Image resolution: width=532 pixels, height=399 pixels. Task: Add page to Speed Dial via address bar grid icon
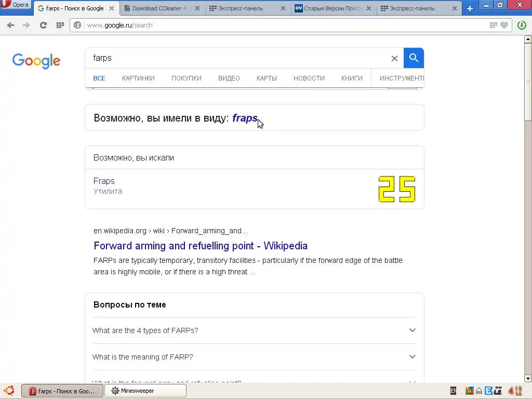coord(494,25)
